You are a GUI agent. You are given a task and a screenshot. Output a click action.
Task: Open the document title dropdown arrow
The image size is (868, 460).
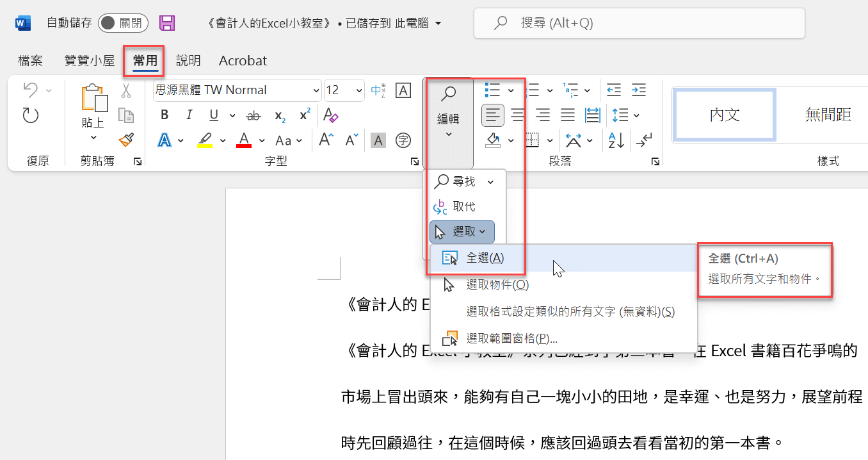pos(438,24)
